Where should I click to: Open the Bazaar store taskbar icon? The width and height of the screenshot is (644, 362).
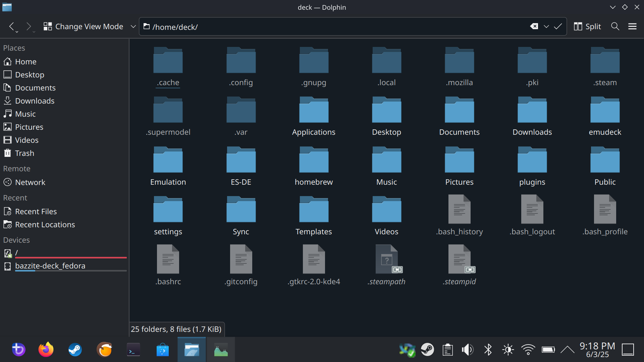163,350
